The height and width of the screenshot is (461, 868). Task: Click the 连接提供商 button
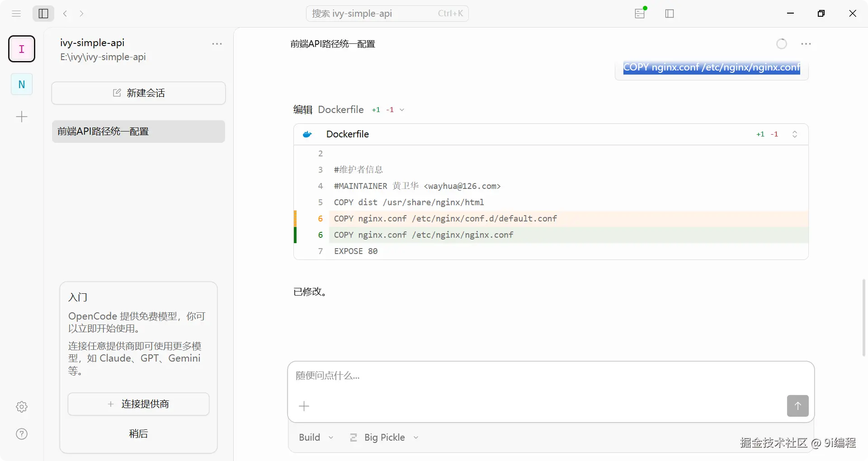(x=138, y=404)
